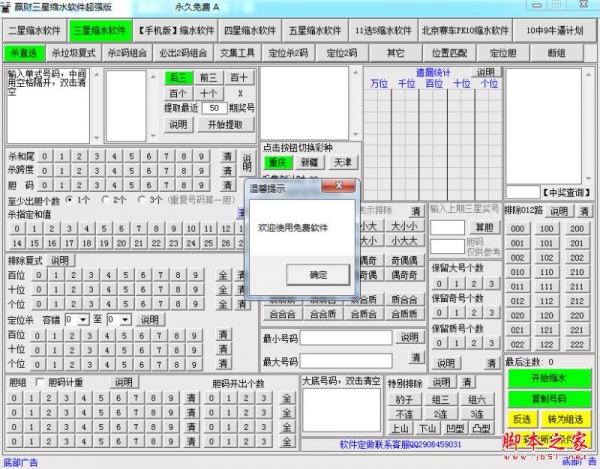Choose the 3个 radio option
Viewport: 600px width, 469px height.
click(142, 200)
